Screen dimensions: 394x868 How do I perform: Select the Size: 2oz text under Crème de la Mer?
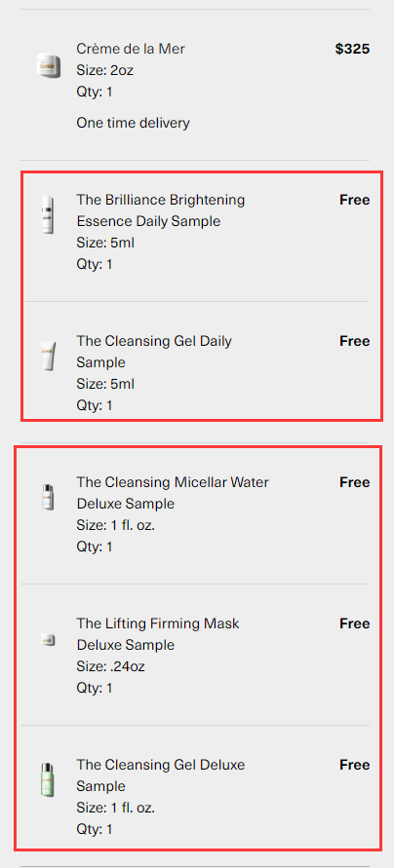click(104, 70)
